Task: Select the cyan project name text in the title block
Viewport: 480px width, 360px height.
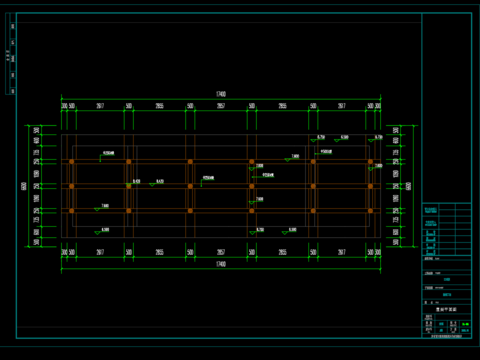Action: coord(447,280)
